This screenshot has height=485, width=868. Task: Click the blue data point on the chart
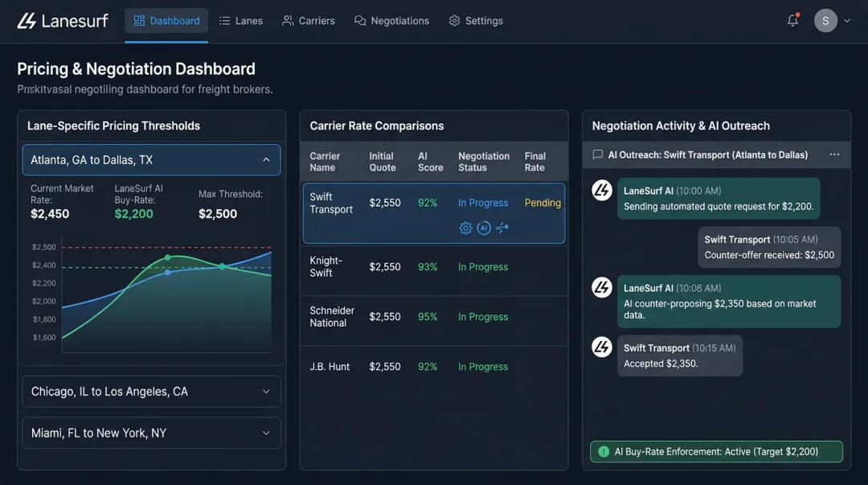[x=168, y=272]
